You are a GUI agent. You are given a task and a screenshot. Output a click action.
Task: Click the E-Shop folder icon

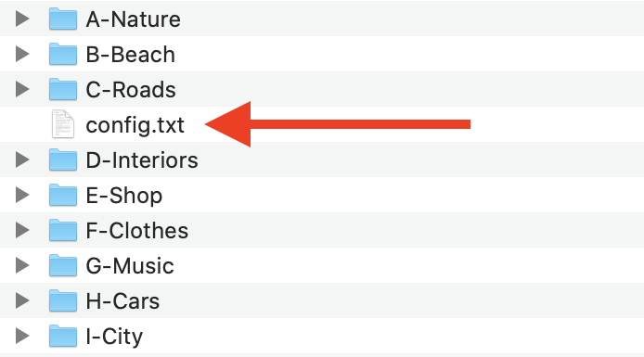click(x=63, y=196)
